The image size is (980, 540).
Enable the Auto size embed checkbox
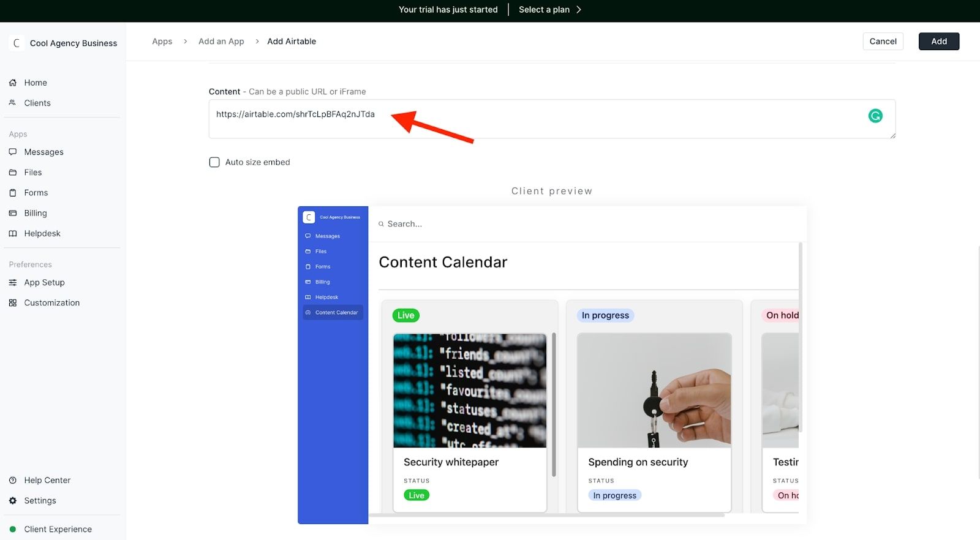pos(214,162)
